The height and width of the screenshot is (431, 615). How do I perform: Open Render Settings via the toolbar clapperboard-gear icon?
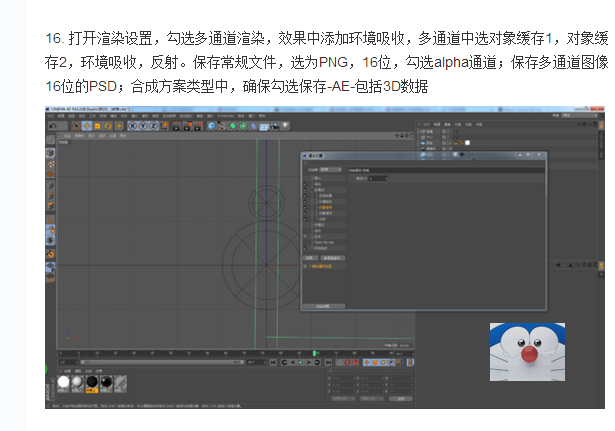pos(198,126)
